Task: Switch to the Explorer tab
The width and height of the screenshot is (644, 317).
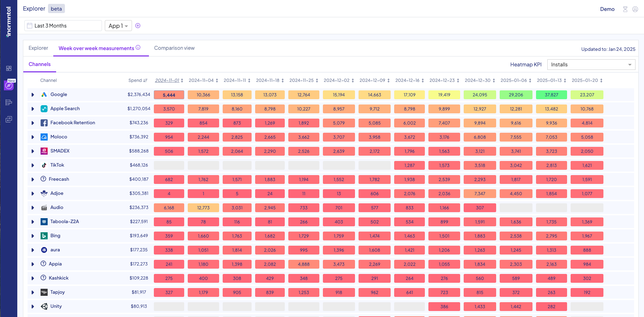Action: [x=38, y=48]
